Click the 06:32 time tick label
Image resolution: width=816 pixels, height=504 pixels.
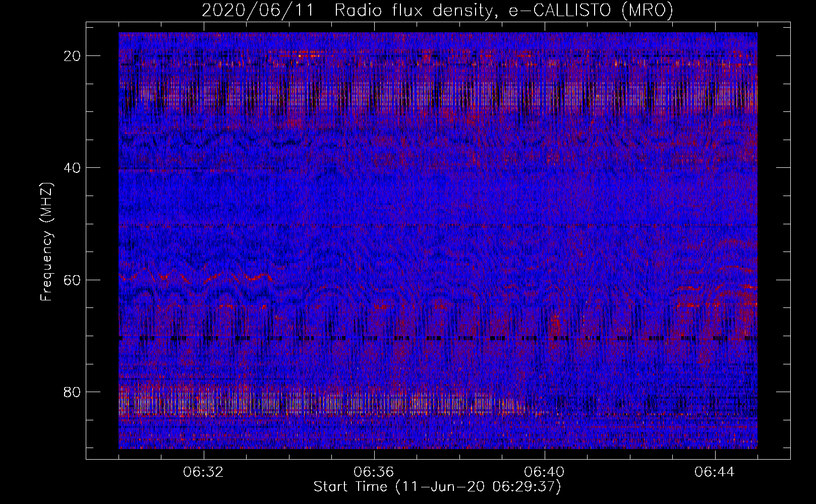click(203, 472)
